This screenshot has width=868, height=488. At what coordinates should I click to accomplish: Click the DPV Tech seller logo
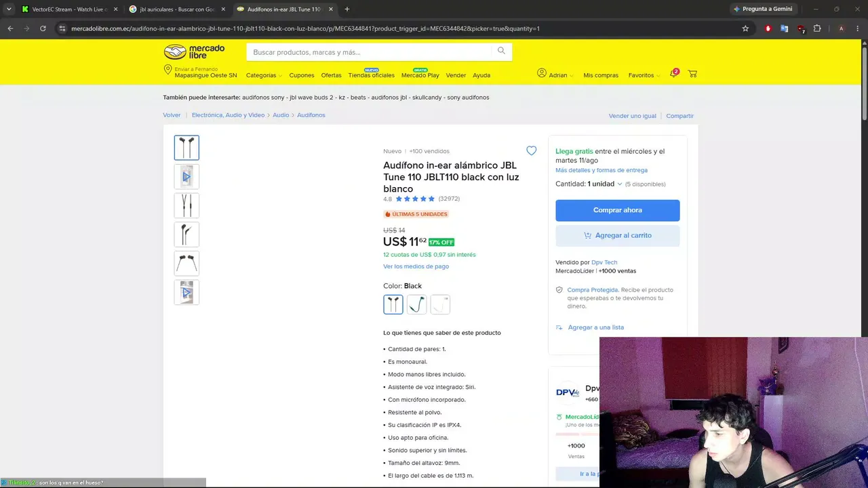point(568,392)
